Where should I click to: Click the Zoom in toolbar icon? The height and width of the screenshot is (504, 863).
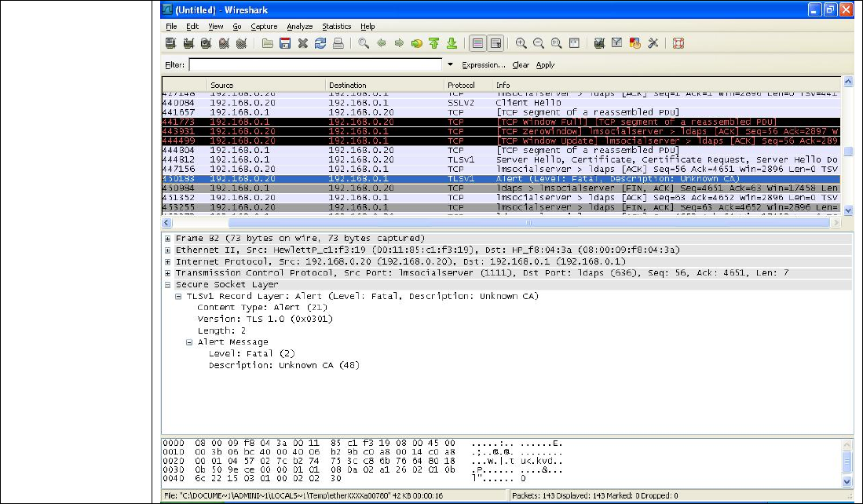(x=521, y=44)
